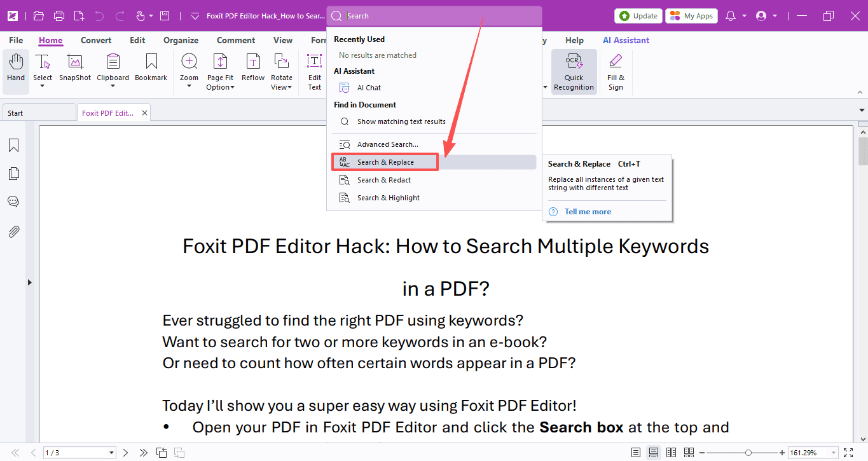Image resolution: width=868 pixels, height=461 pixels.
Task: Click into the Search box
Action: (x=434, y=16)
